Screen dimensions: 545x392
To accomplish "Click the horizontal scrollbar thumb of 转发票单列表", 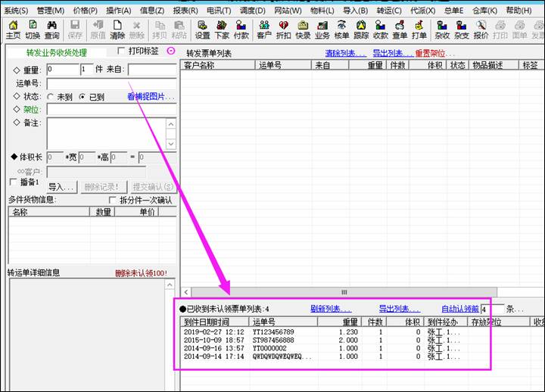I will (x=344, y=292).
